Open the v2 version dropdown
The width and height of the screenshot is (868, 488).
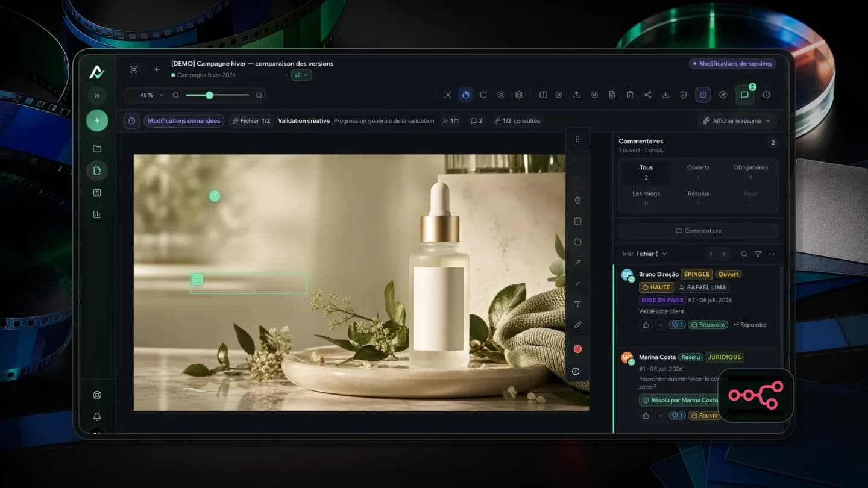[x=301, y=75]
